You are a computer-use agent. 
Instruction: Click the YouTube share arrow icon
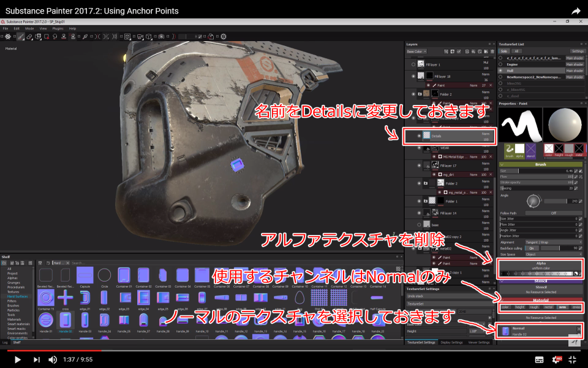[x=576, y=11]
